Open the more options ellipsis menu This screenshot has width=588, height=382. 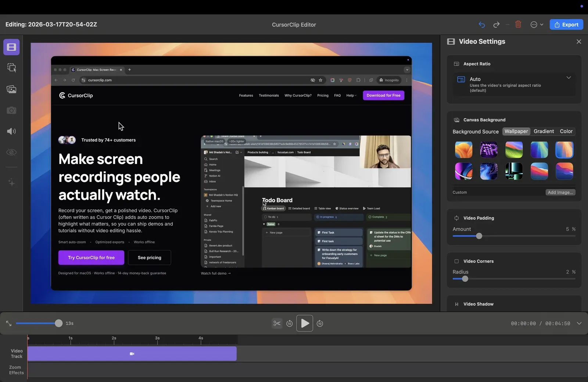click(x=537, y=25)
